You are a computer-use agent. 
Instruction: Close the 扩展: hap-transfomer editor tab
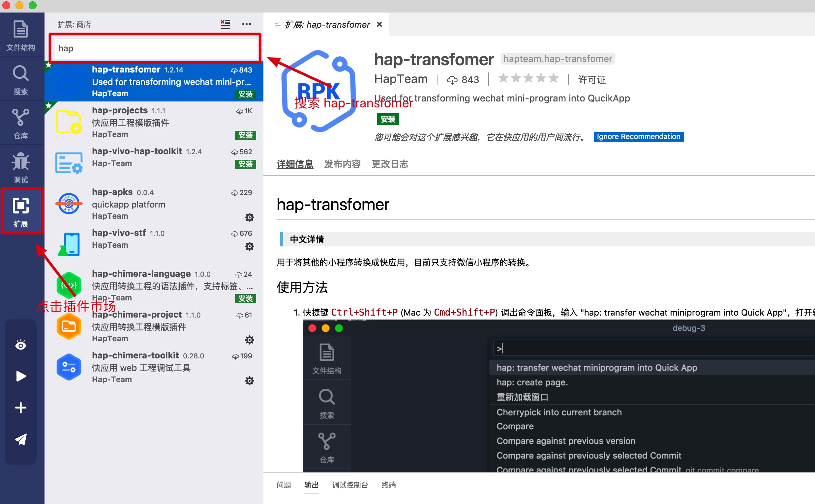click(x=379, y=24)
